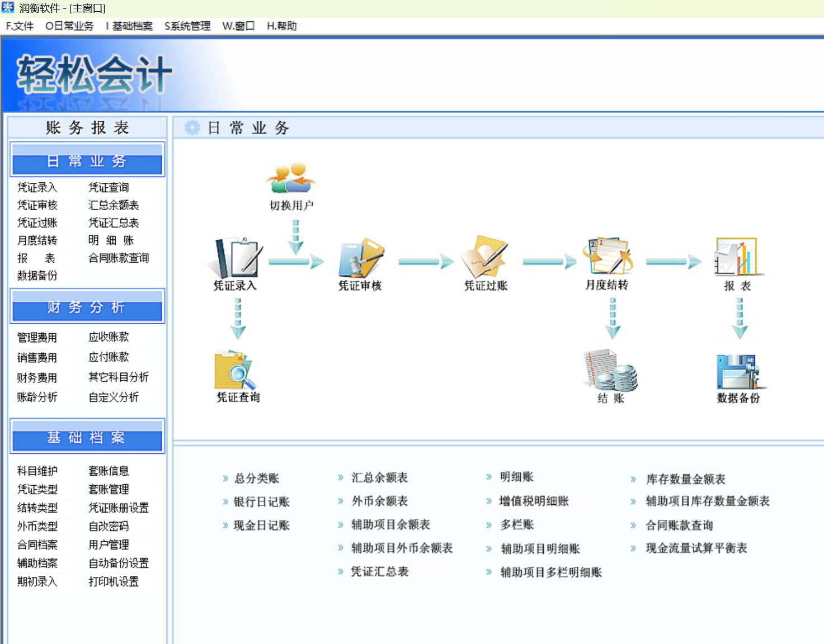The width and height of the screenshot is (824, 644).
Task: Open the 外币余额表 report link
Action: tap(380, 501)
